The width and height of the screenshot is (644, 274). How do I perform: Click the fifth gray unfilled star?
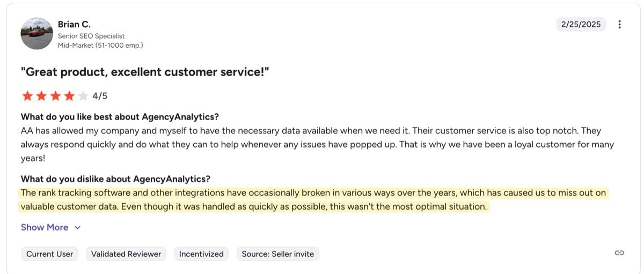[x=83, y=96]
